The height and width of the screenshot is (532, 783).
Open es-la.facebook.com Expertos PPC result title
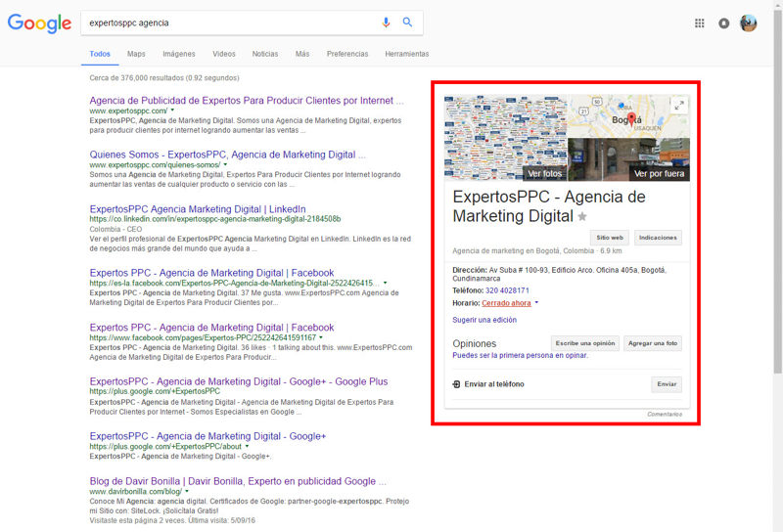(211, 273)
